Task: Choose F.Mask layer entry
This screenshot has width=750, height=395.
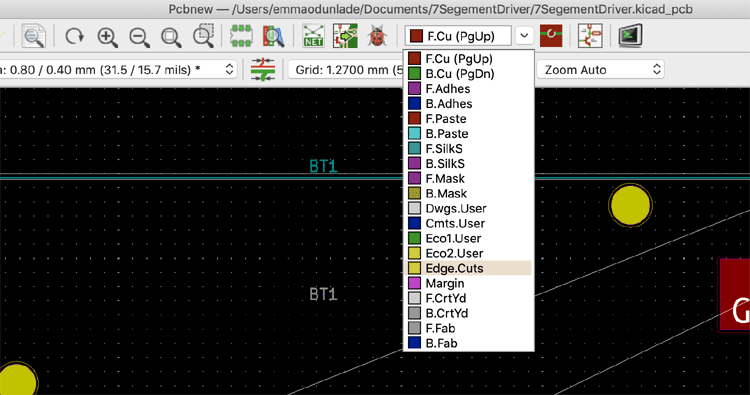Action: [469, 178]
